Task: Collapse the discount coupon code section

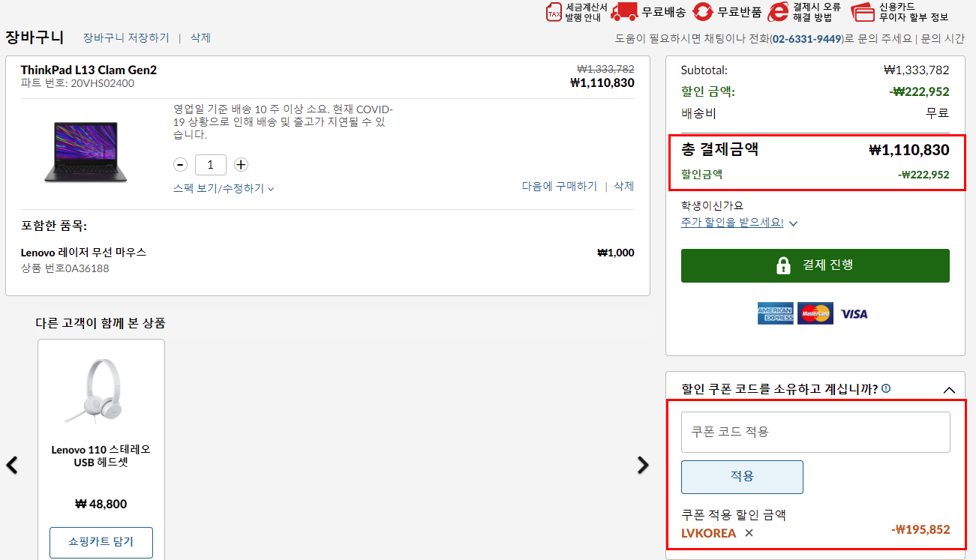Action: point(949,390)
